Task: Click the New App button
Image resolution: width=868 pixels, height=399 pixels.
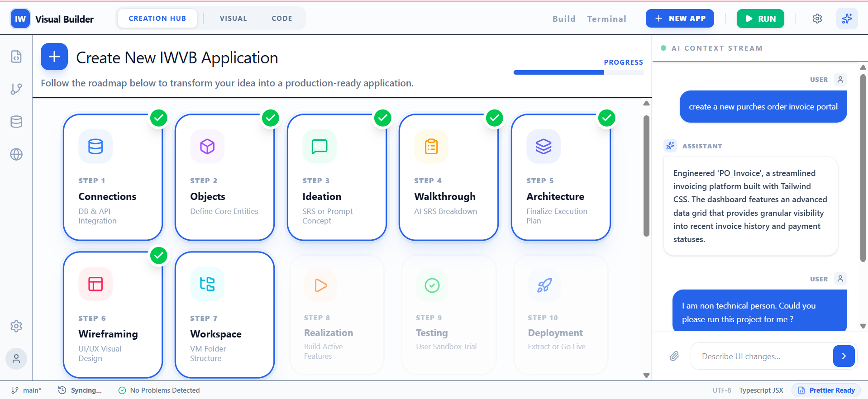Action: pyautogui.click(x=680, y=19)
